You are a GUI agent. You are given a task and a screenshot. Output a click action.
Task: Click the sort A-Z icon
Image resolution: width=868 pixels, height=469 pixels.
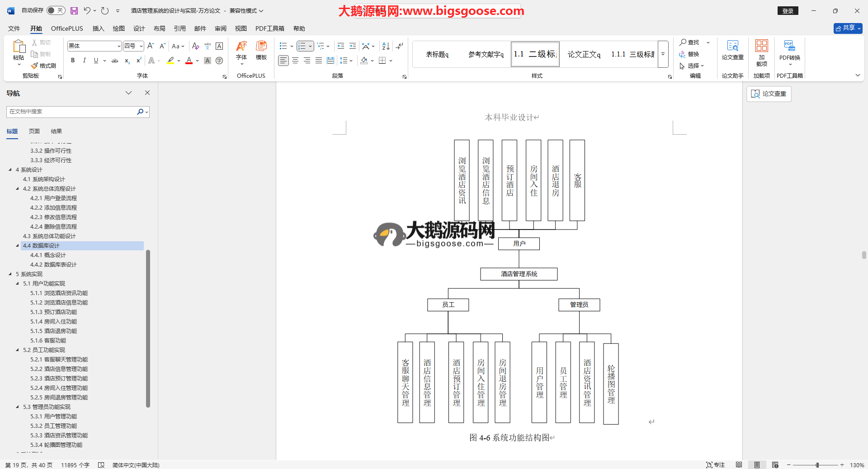(386, 46)
